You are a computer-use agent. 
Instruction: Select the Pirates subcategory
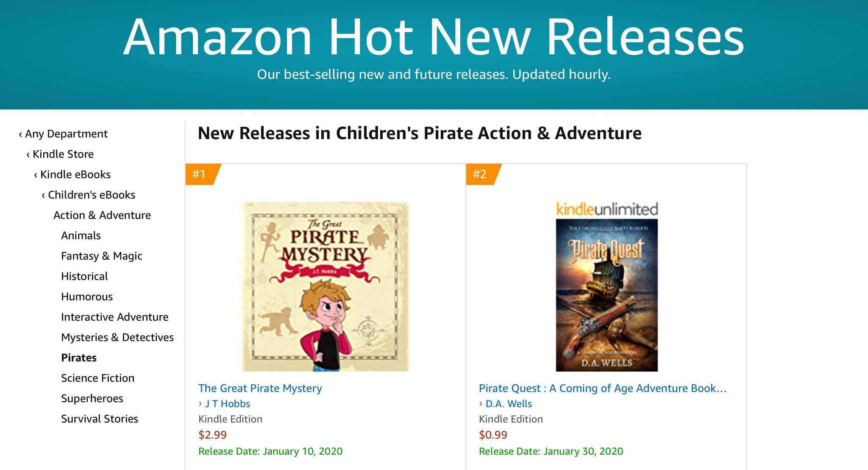78,358
